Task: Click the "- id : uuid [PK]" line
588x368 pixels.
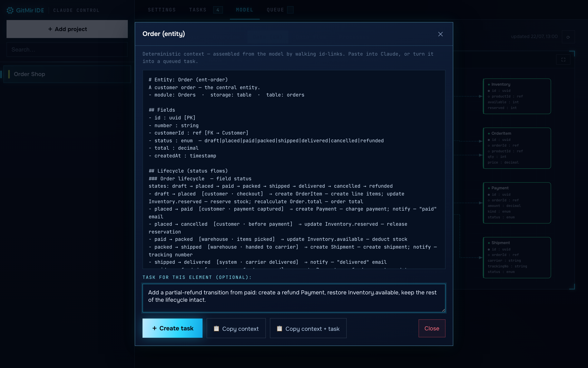Action: click(x=172, y=118)
